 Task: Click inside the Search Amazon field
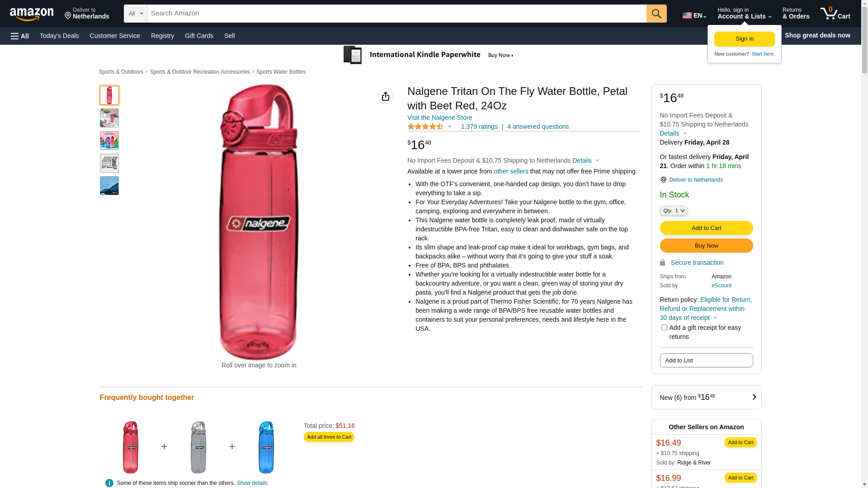pyautogui.click(x=396, y=14)
